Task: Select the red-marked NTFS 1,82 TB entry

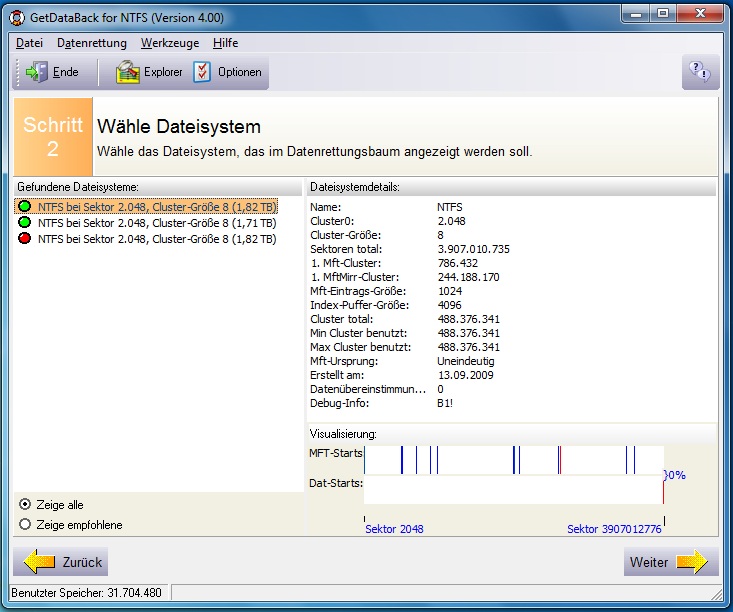Action: pos(147,239)
